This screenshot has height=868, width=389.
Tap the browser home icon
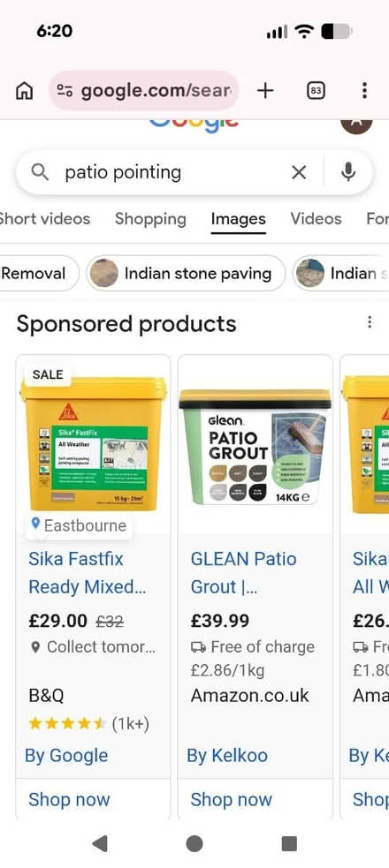point(24,91)
